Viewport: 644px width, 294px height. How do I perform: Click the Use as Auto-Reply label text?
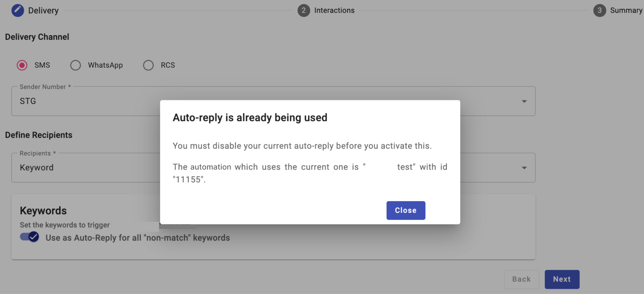click(138, 238)
